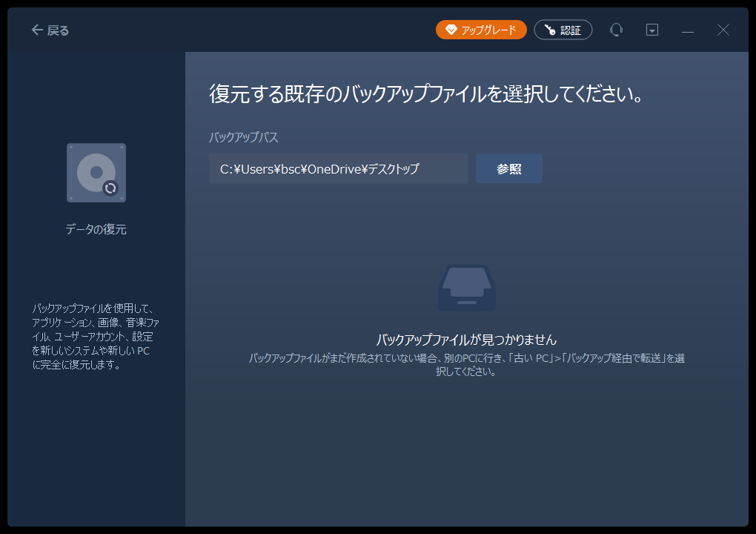This screenshot has width=756, height=534.
Task: Open the title bar dropdown menu icon
Action: pyautogui.click(x=651, y=30)
